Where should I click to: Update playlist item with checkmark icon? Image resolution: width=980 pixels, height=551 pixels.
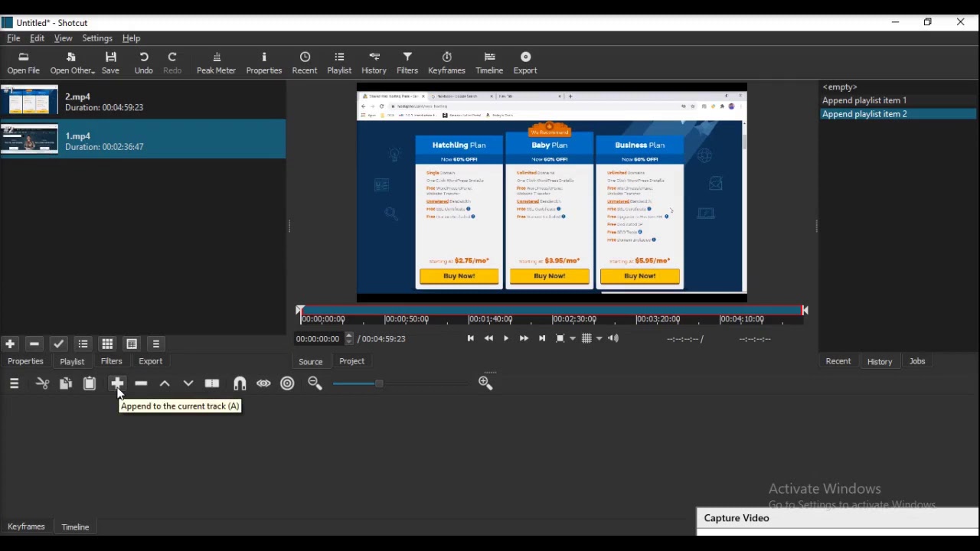coord(60,346)
